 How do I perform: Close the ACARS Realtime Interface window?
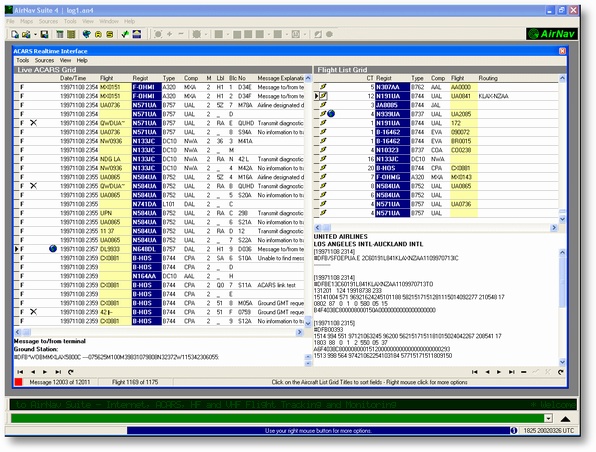[x=563, y=51]
